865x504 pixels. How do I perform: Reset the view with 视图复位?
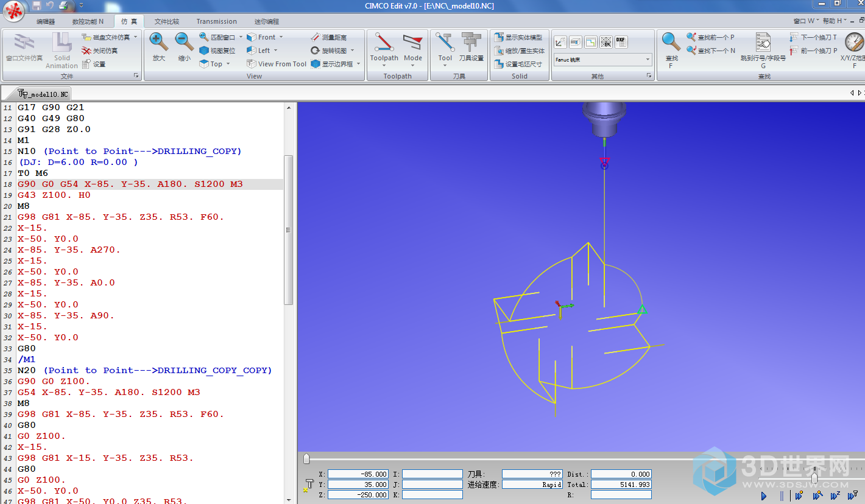(217, 51)
